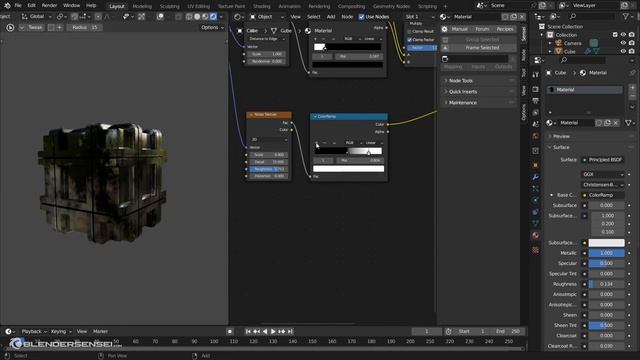Click the lower ColorRamp gradient bar
The width and height of the screenshot is (640, 360).
pos(348,151)
